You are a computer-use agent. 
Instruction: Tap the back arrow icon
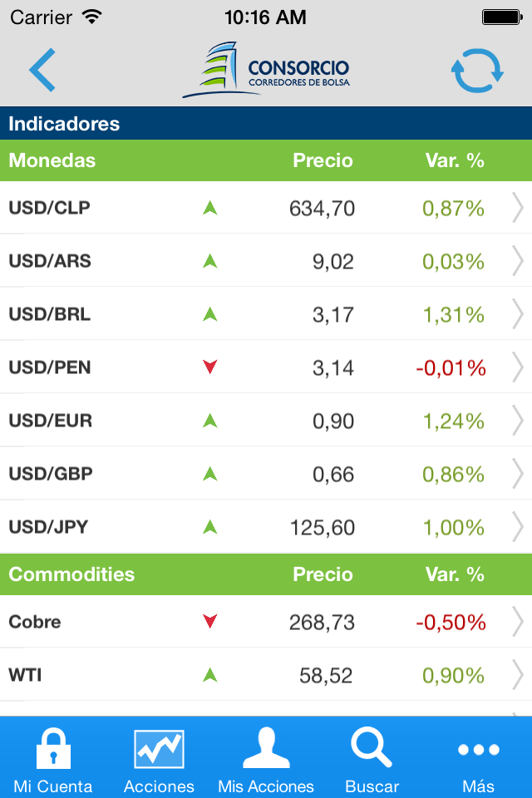42,70
